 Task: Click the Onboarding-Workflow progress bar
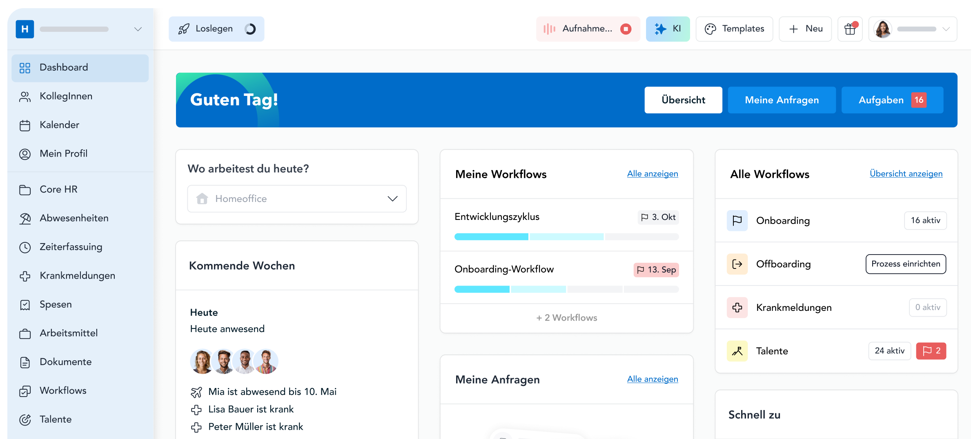[x=567, y=289]
